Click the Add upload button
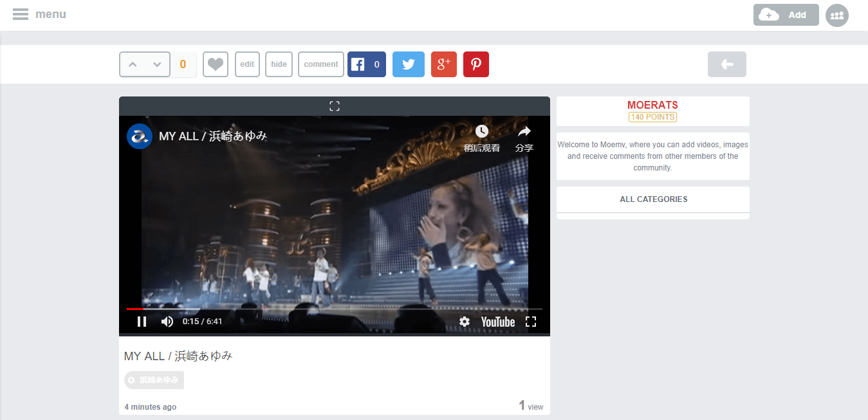 pyautogui.click(x=786, y=15)
